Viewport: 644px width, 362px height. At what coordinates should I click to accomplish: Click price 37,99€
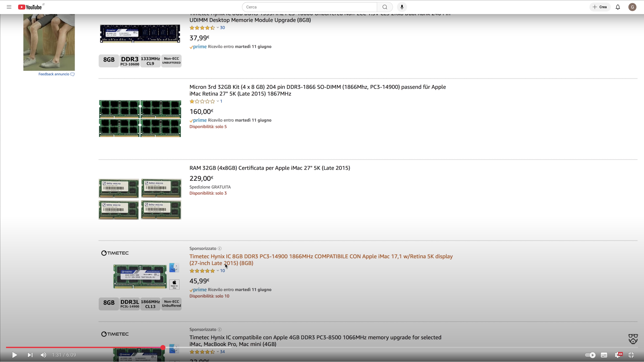(x=199, y=38)
